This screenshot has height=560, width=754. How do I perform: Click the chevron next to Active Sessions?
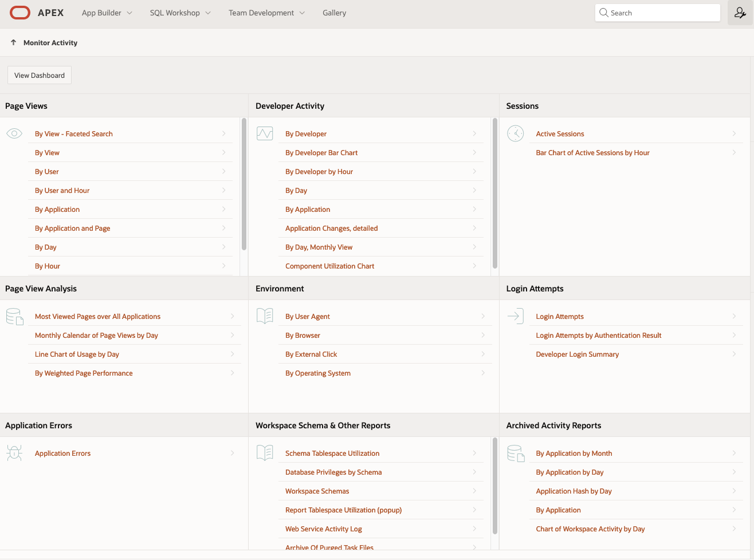pos(735,133)
